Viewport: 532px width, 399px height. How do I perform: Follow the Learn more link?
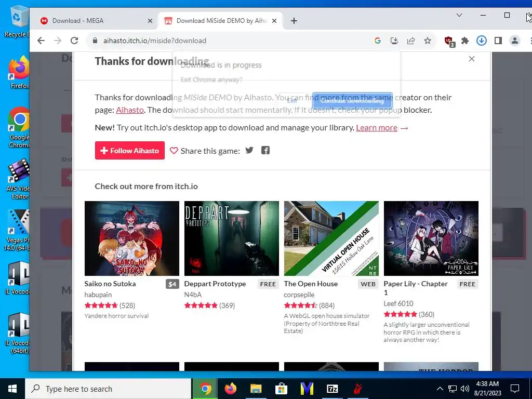[x=377, y=128]
